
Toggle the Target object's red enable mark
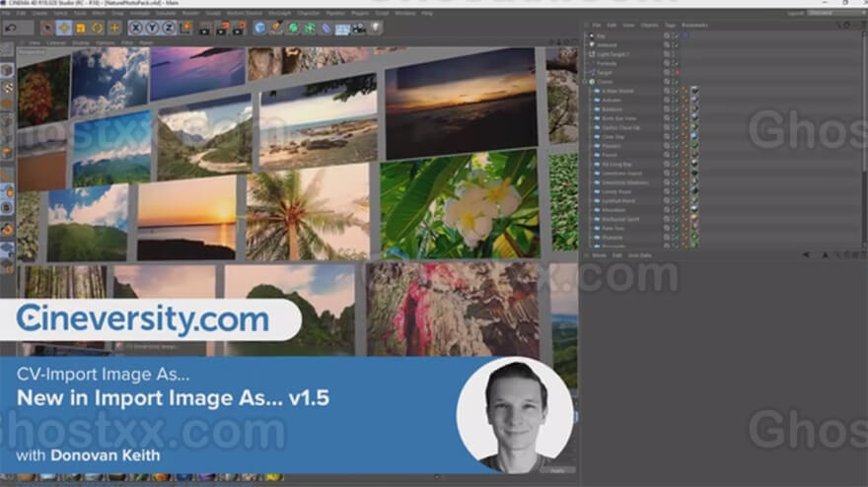(x=677, y=73)
